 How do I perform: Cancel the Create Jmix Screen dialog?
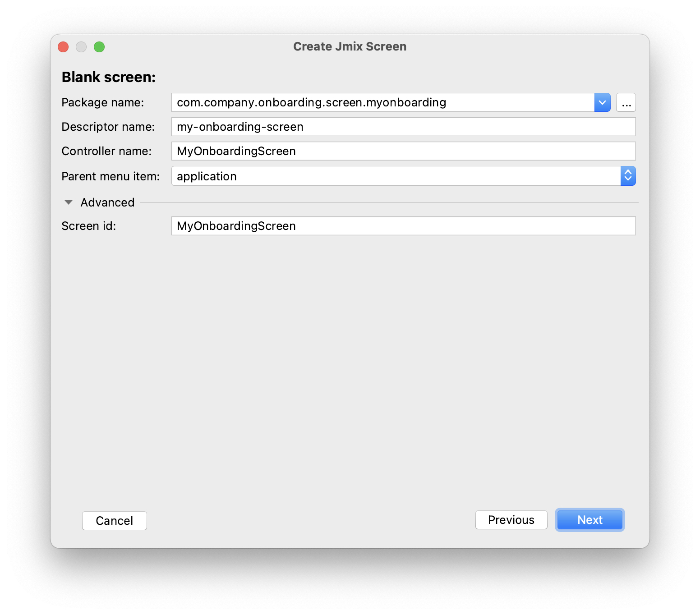click(115, 521)
